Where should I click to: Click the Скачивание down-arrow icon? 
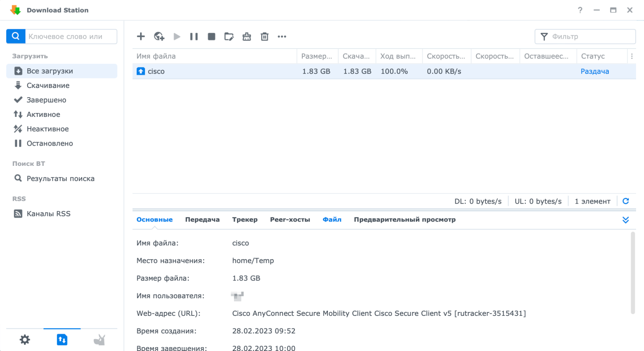point(18,85)
